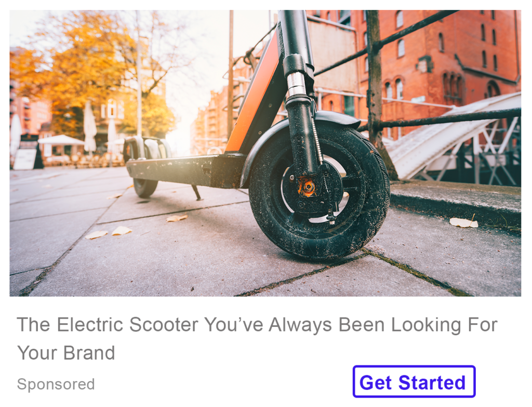
Task: Click the pair of leaves on the pavement
Action: click(109, 233)
